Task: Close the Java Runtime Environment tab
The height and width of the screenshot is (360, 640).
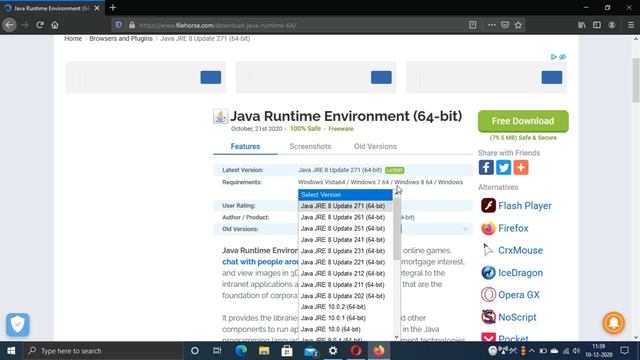Action: point(97,8)
